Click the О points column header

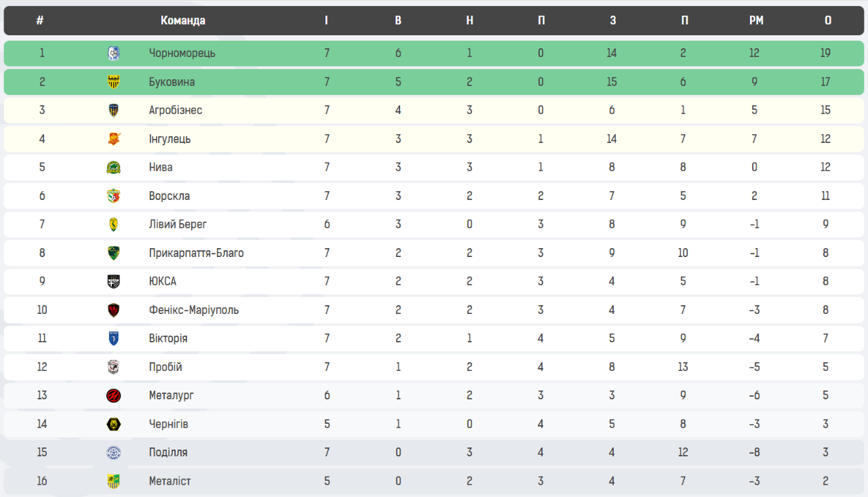[828, 20]
